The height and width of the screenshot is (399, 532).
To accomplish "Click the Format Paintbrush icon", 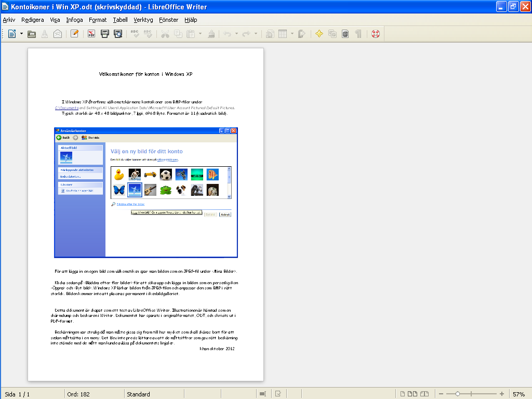I will coord(211,34).
